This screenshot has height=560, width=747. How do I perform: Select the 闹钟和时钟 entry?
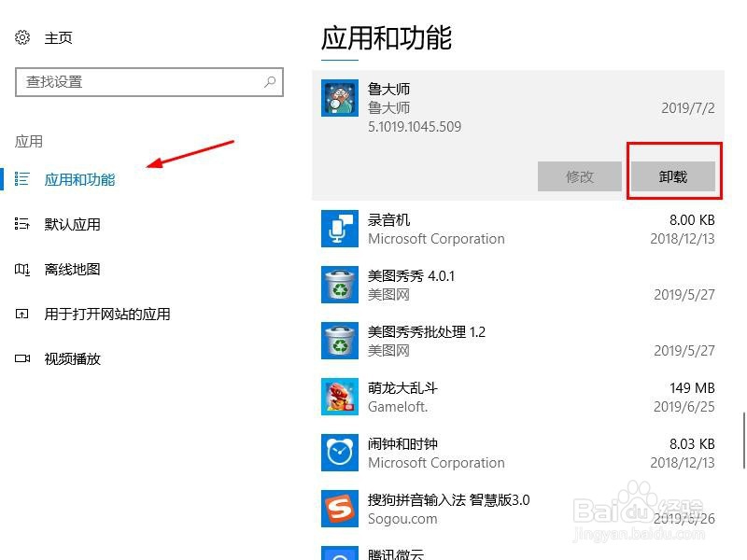pyautogui.click(x=518, y=453)
